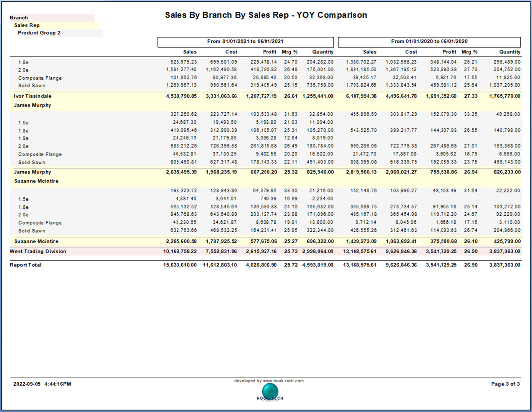This screenshot has width=532, height=412.
Task: Click the 2021 Profit column header
Action: [x=270, y=52]
